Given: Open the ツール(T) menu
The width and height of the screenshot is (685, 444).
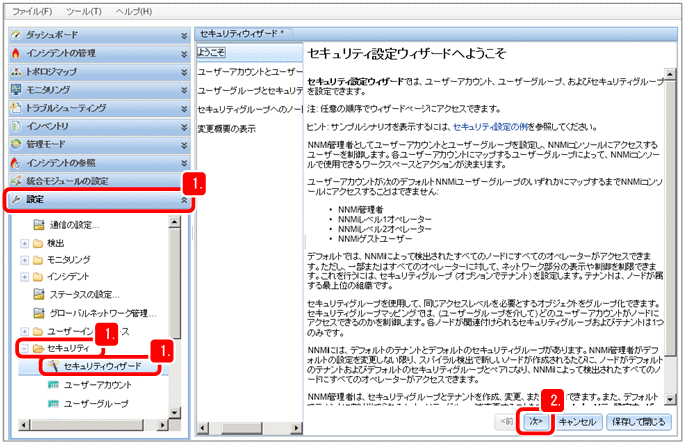Looking at the screenshot, I should 84,11.
